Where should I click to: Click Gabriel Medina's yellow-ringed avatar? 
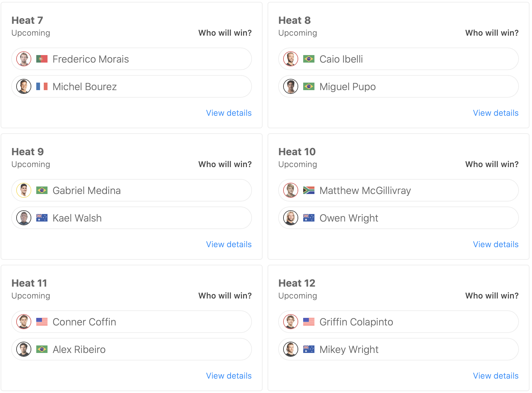pyautogui.click(x=24, y=190)
